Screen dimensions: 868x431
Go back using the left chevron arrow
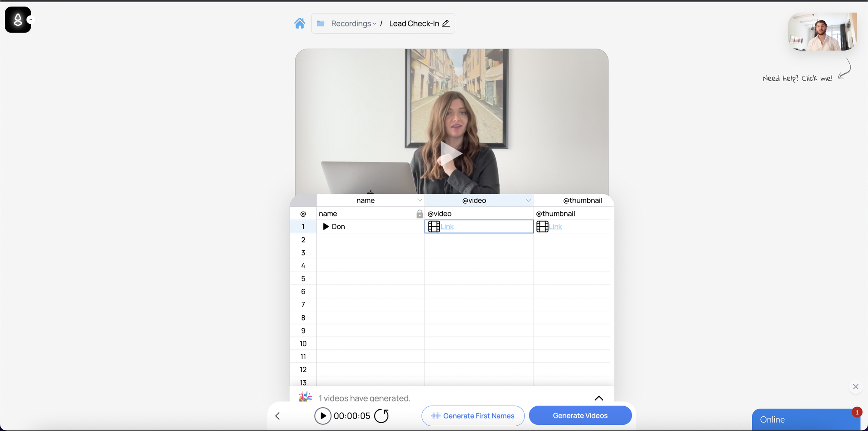pyautogui.click(x=278, y=416)
